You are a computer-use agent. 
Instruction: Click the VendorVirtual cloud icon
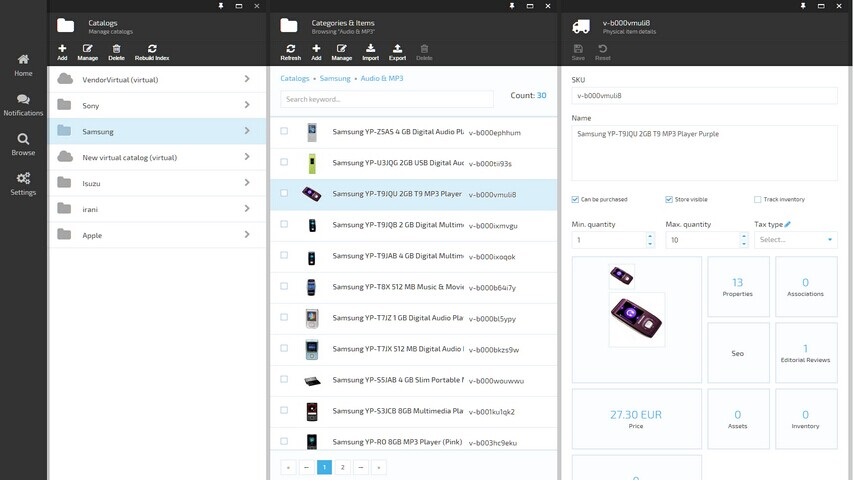coord(65,79)
